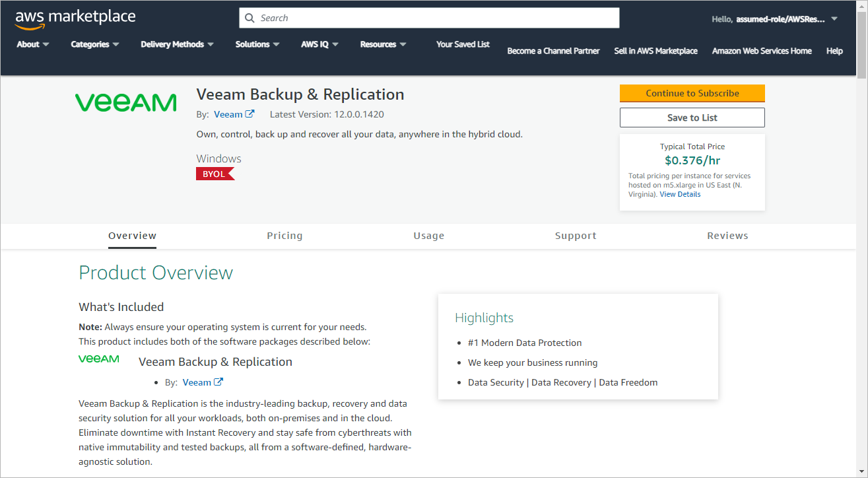Go to Amazon Web Services Home
Viewport: 868px width, 478px height.
(x=762, y=51)
